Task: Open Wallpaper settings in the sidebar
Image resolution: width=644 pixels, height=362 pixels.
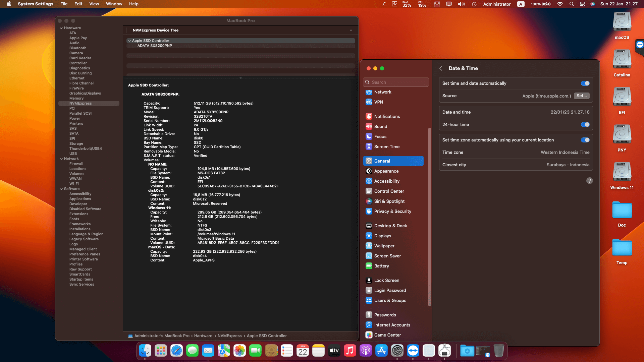Action: [384, 246]
